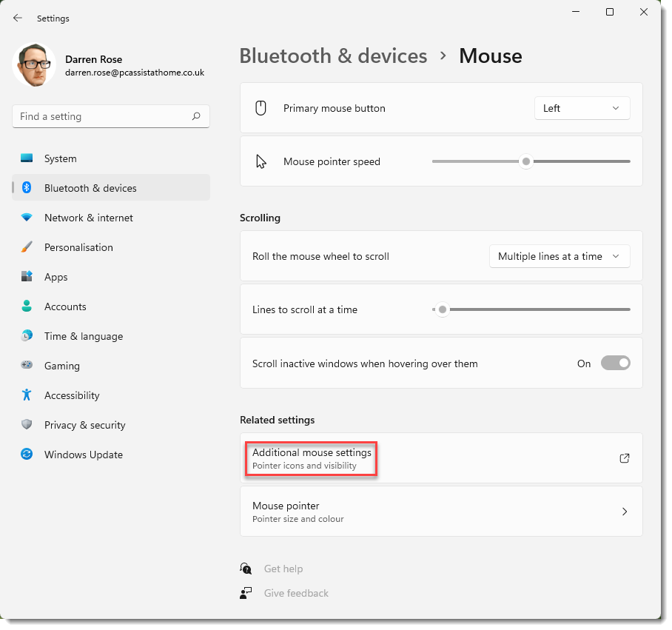
Task: Click the Find a setting search box
Action: [104, 116]
